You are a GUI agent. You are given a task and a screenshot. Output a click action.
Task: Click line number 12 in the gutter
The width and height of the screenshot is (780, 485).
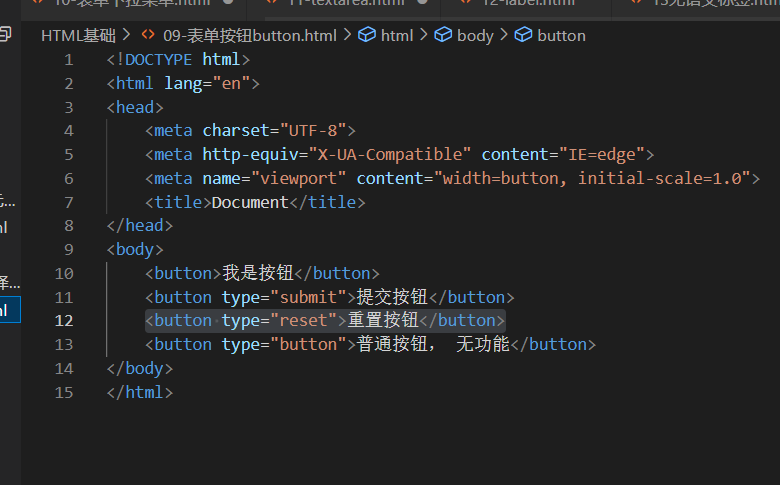[65, 321]
